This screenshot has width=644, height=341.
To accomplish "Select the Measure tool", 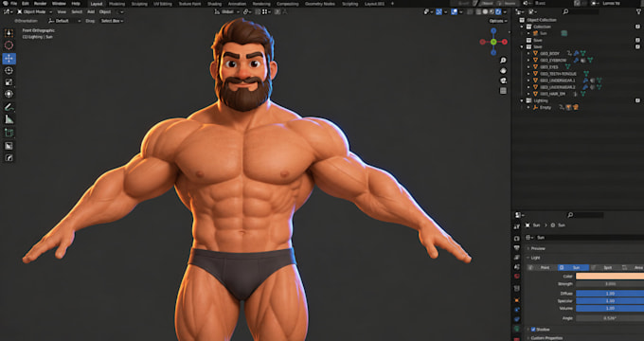I will 9,119.
